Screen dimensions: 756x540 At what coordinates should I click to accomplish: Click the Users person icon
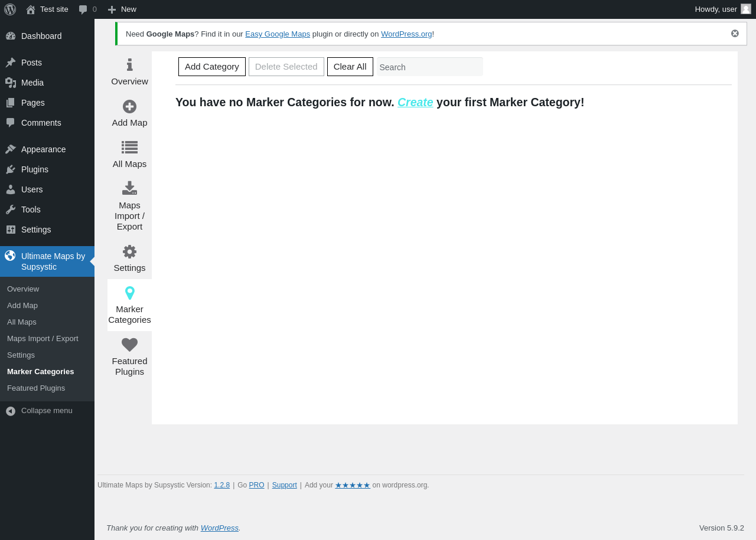[x=11, y=189]
